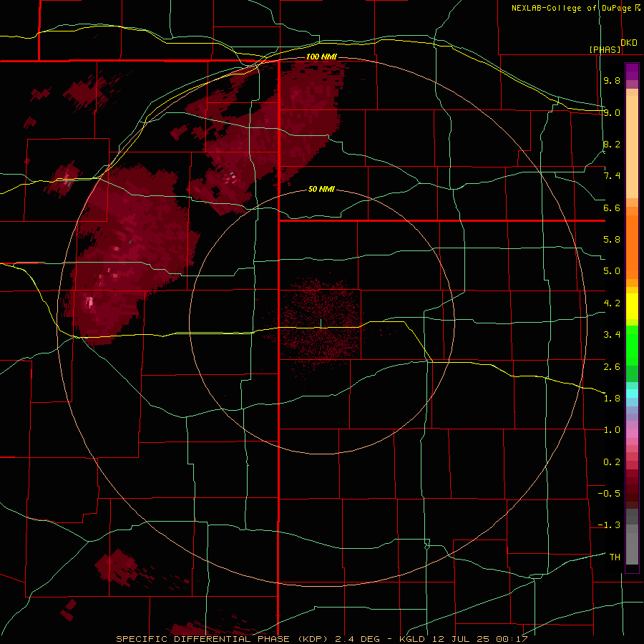Click the [PHAS] legend label
The width and height of the screenshot is (644, 644).
pyautogui.click(x=605, y=49)
